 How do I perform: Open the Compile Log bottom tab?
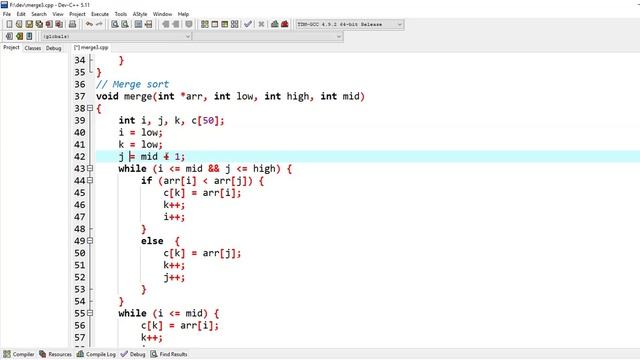tap(96, 354)
